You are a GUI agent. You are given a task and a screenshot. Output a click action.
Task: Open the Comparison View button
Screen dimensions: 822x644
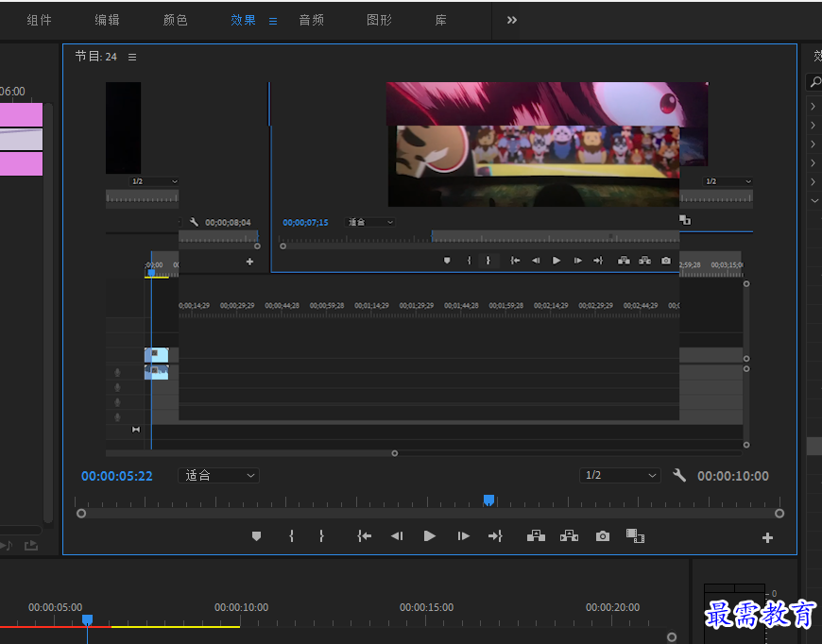[635, 535]
